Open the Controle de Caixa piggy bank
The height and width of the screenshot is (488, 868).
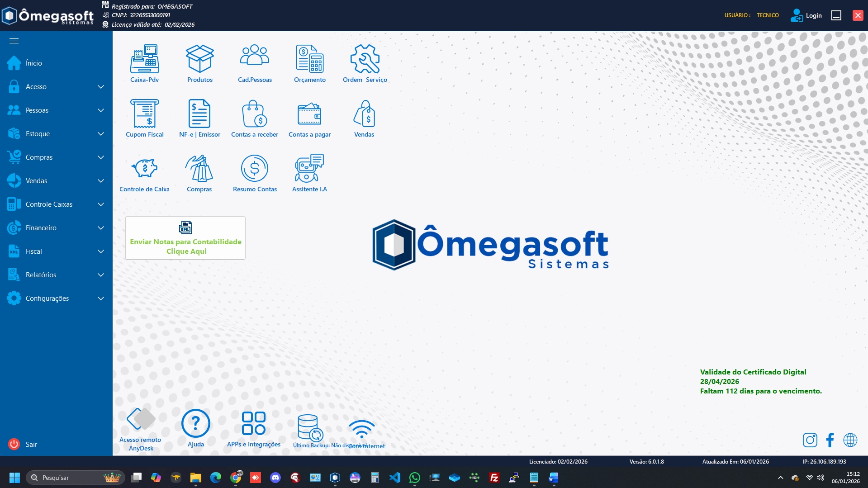click(145, 168)
